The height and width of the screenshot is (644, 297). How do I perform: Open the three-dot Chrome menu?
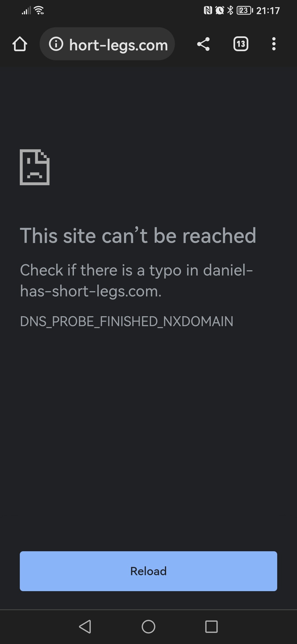click(274, 44)
